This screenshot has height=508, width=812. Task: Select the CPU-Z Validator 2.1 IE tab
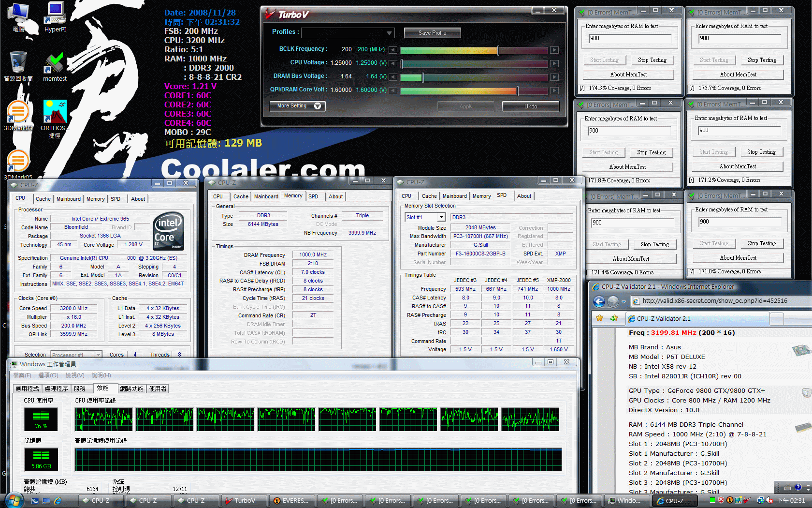[x=697, y=318]
